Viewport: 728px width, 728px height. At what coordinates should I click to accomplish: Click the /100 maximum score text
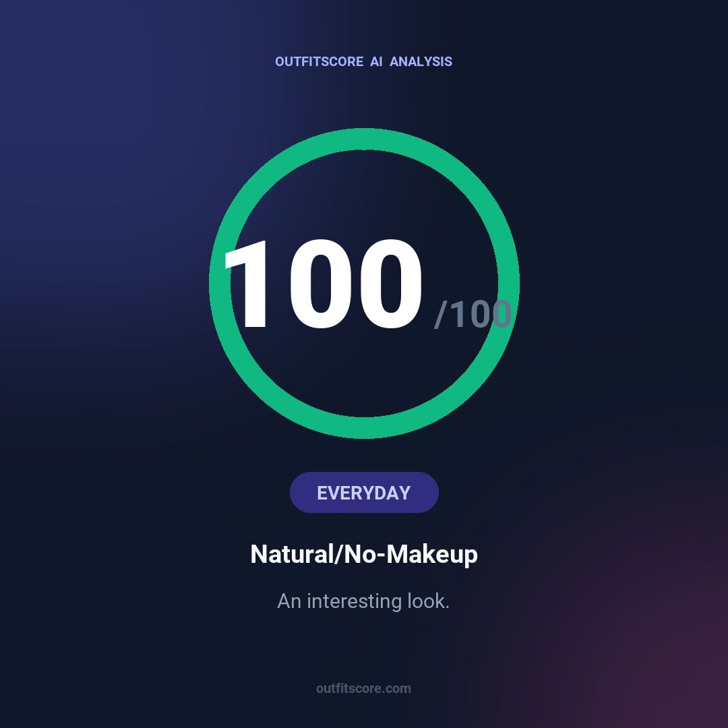point(473,314)
